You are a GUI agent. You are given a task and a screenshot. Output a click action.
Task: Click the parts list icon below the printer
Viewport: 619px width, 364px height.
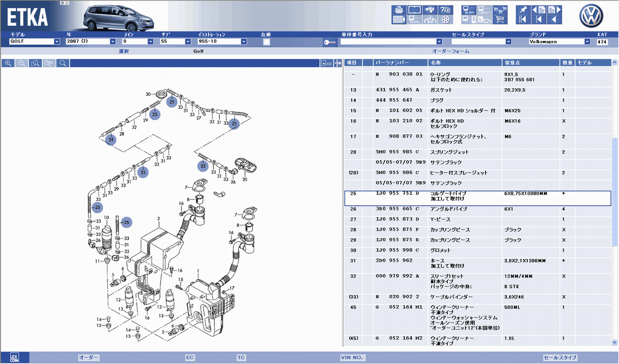click(398, 20)
